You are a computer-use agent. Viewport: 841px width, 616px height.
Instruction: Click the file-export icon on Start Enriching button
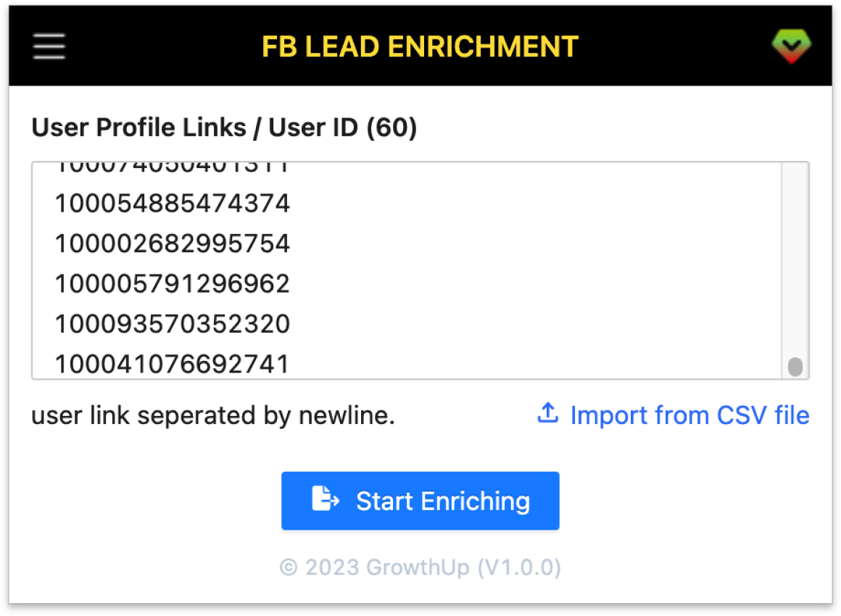pos(326,500)
